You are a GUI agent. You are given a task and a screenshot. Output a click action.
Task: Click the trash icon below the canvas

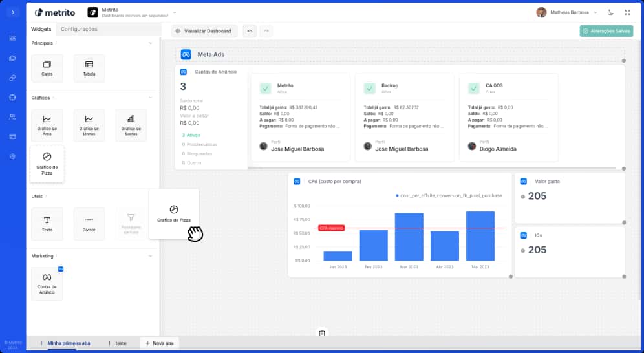[x=322, y=333]
